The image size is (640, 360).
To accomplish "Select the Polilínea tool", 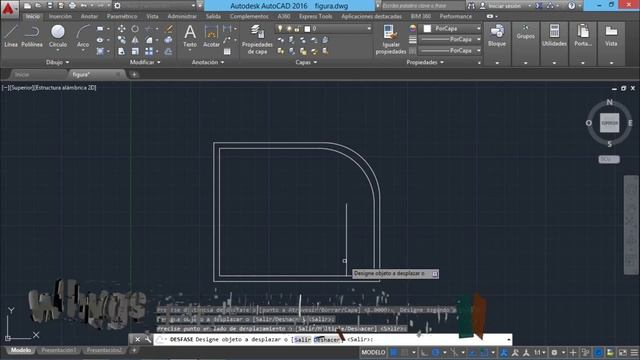I will pos(32,36).
